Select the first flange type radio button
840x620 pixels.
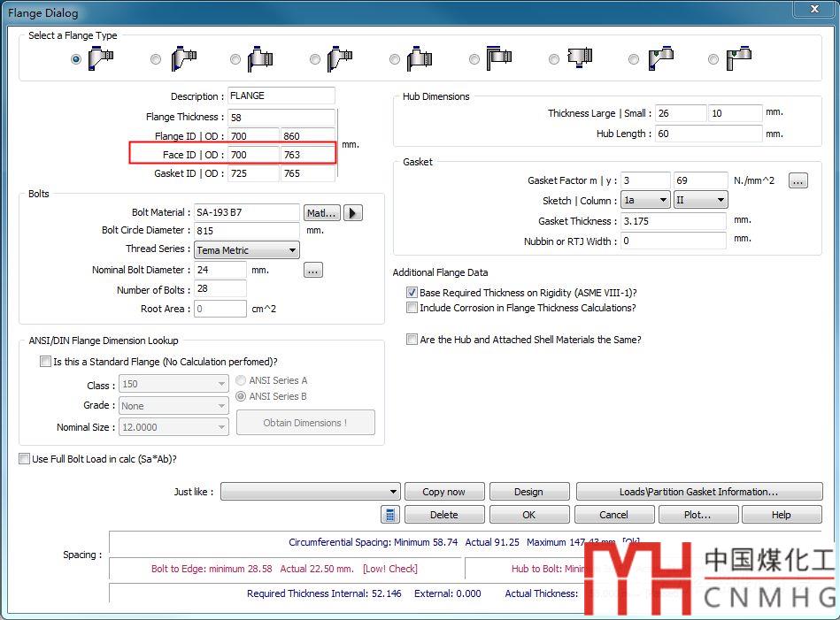[76, 59]
